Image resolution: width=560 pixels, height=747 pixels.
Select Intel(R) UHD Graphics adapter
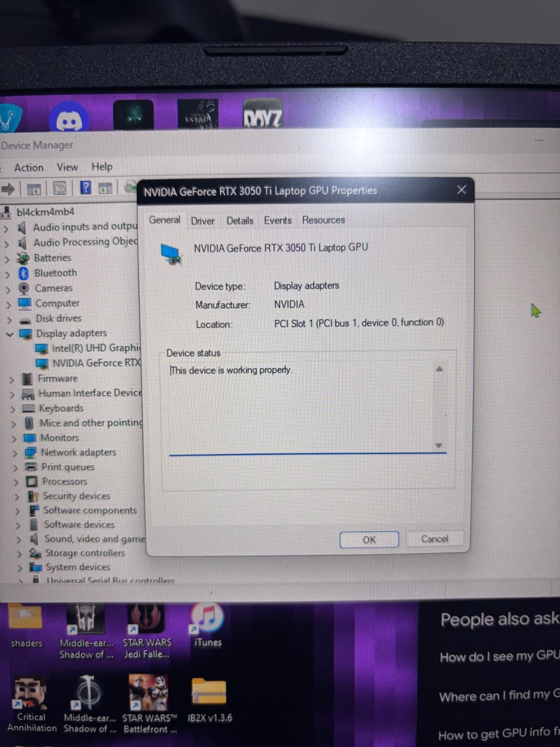pos(96,348)
